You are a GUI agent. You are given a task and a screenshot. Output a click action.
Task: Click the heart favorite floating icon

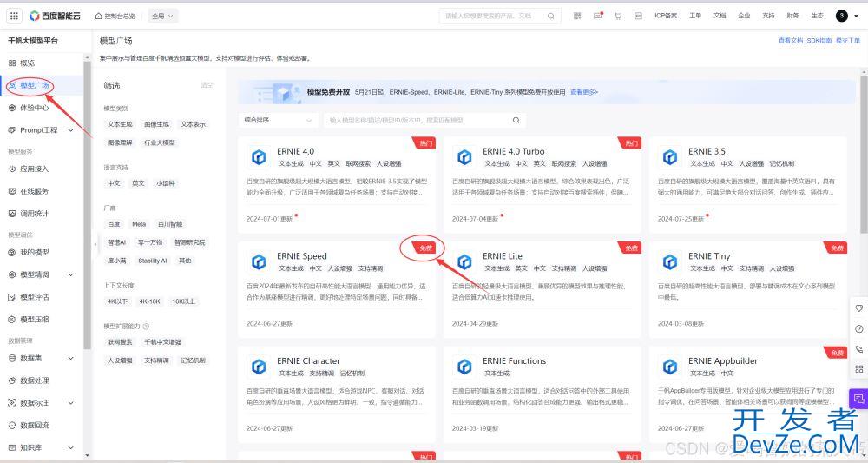coord(859,308)
